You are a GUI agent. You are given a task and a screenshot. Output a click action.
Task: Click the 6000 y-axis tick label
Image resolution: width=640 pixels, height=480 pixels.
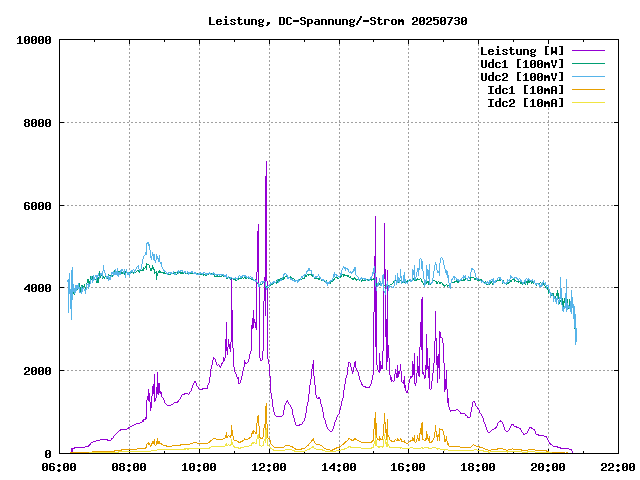pyautogui.click(x=37, y=206)
